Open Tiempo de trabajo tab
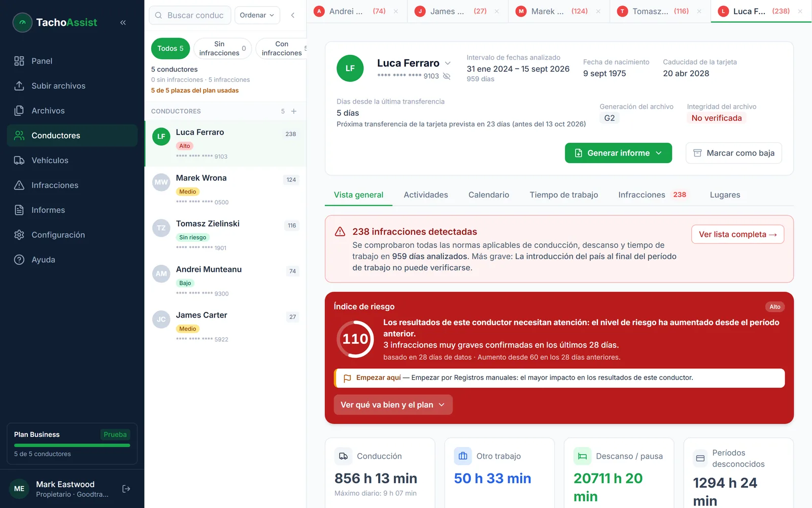Viewport: 812px width, 508px height. tap(564, 195)
